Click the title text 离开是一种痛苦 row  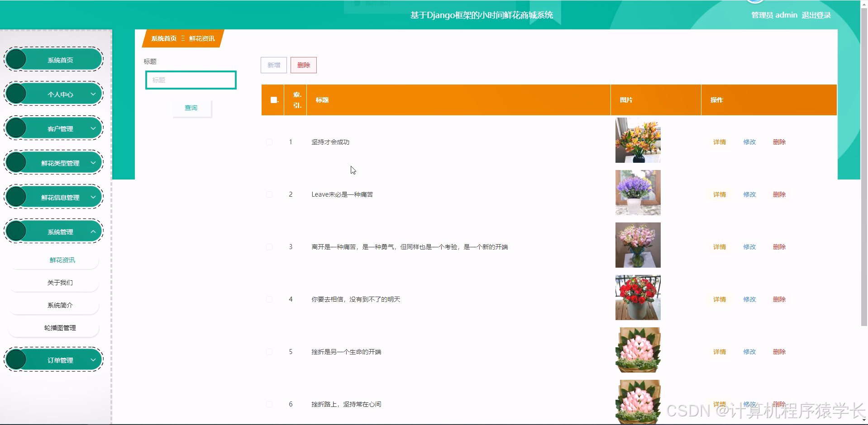point(410,247)
